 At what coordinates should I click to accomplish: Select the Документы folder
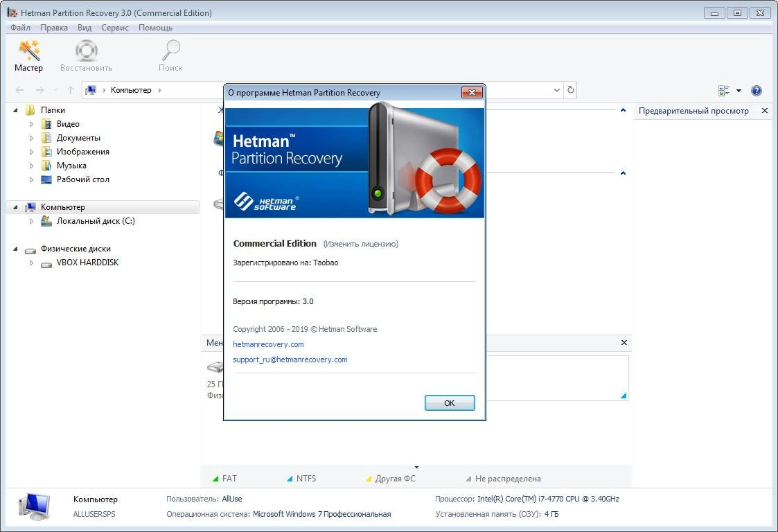click(x=78, y=138)
